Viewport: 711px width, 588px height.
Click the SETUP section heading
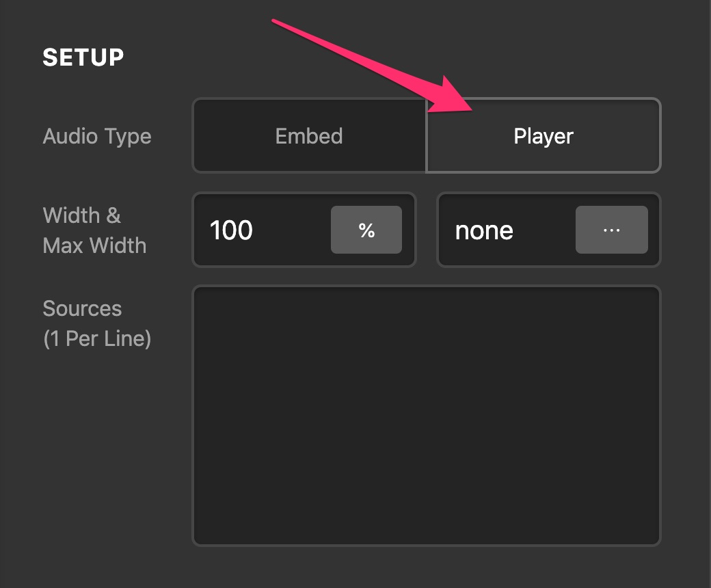pos(83,57)
